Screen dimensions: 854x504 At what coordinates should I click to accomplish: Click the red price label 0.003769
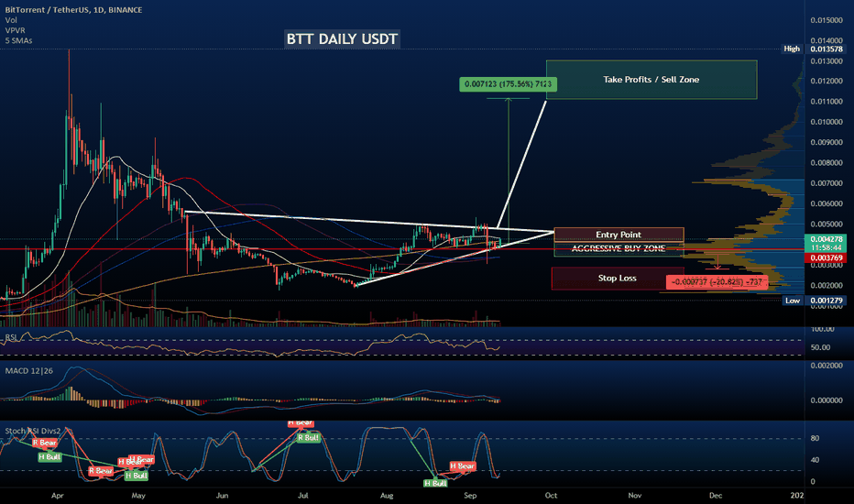tap(827, 257)
